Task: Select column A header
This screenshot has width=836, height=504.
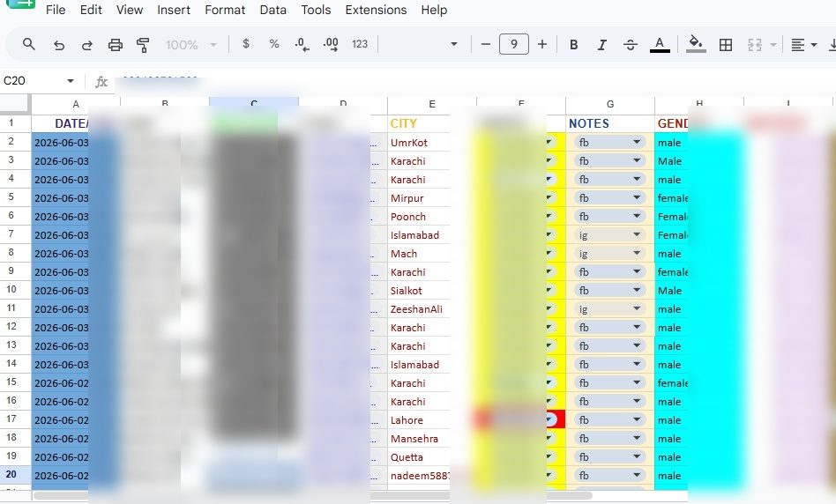Action: pos(76,104)
